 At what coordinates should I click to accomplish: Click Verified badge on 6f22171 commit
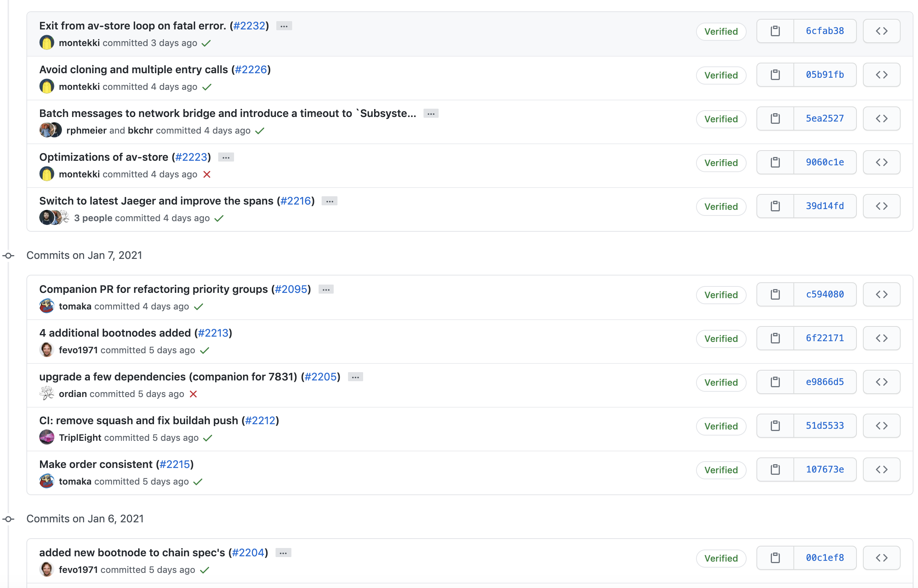(x=721, y=339)
